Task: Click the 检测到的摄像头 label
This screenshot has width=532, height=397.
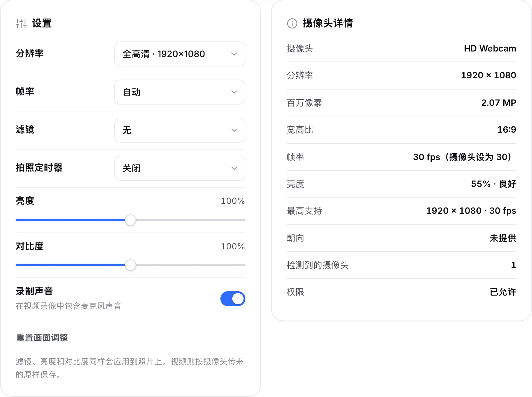Action: [x=318, y=265]
